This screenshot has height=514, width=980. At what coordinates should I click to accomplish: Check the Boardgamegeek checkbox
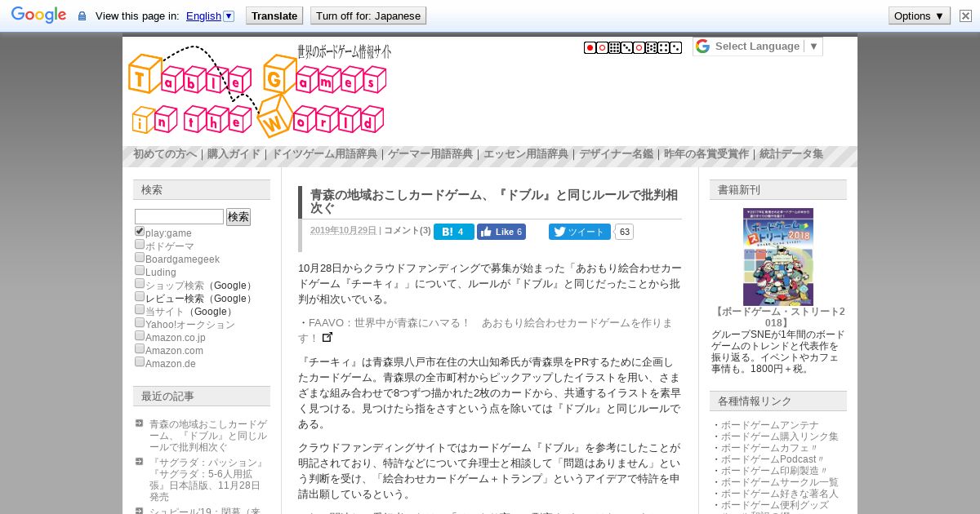140,258
